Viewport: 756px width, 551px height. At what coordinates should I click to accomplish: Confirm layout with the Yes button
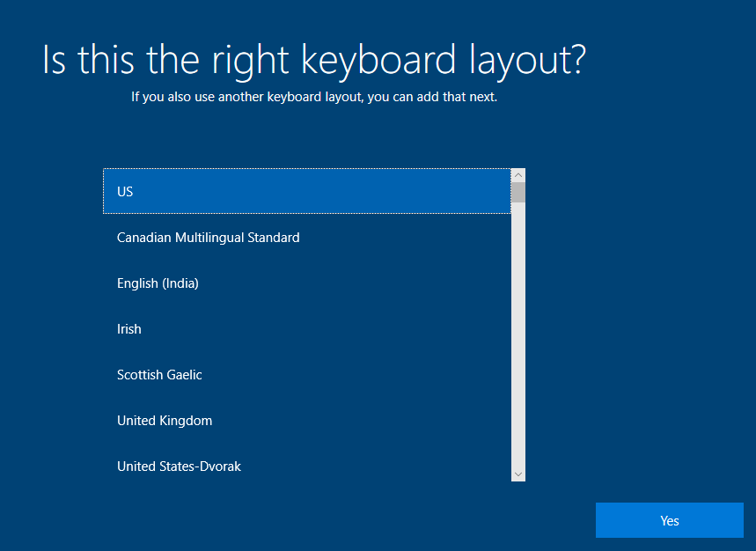click(669, 520)
